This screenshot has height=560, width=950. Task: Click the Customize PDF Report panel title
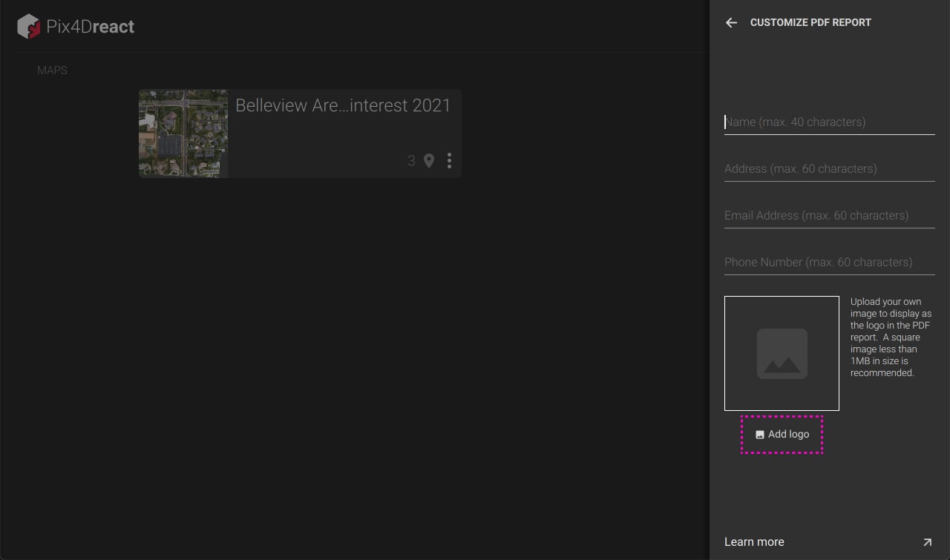tap(810, 23)
